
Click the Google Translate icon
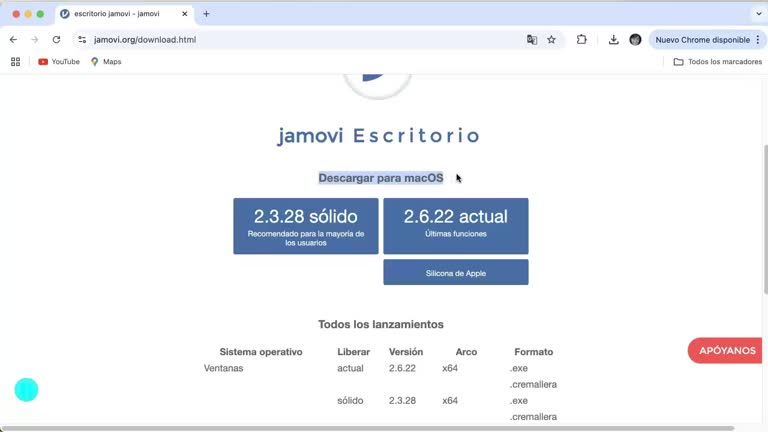point(531,40)
